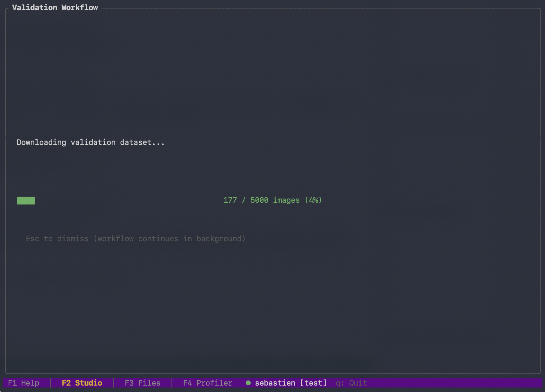The image size is (545, 392).
Task: Click the green connection status dot
Action: (248, 383)
